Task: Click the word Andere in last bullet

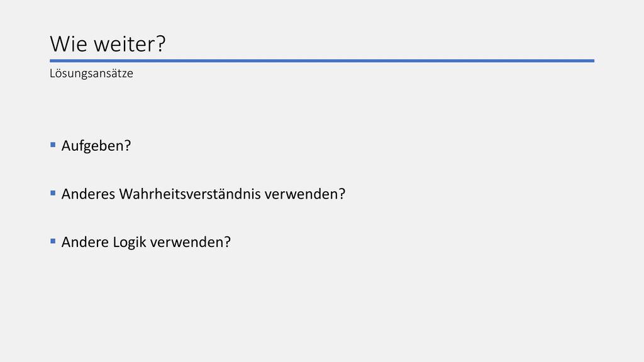Action: click(86, 242)
